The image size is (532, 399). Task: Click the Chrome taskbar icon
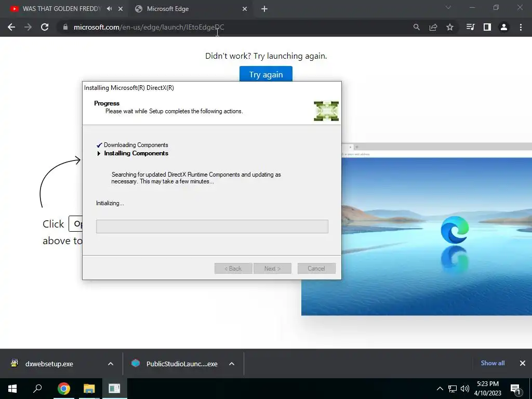[64, 389]
